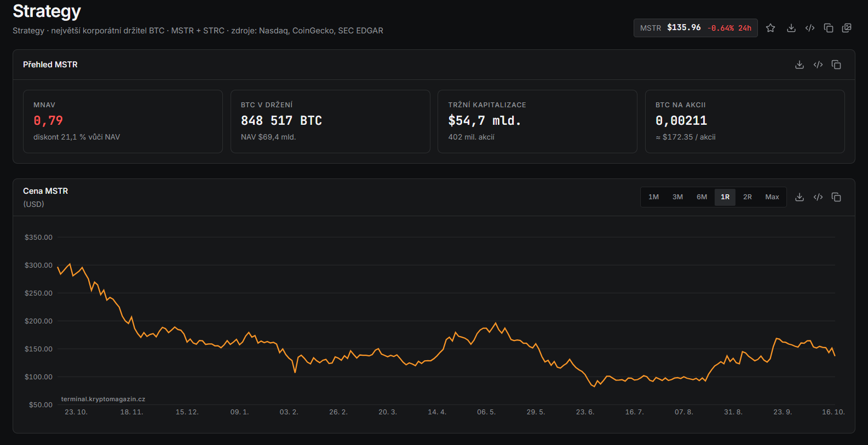Copy the Strategy page using top header copy icon
Screen dimensions: 868x445
pos(829,28)
